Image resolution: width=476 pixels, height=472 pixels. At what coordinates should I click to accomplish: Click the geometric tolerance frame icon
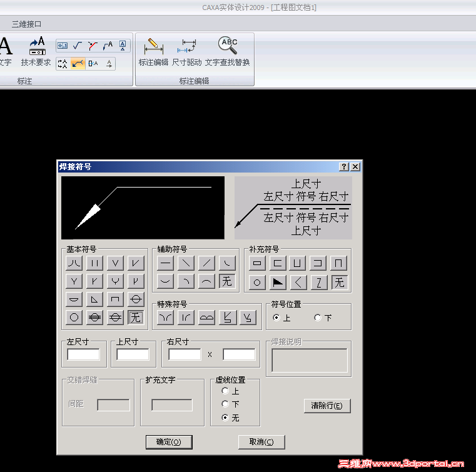point(63,46)
